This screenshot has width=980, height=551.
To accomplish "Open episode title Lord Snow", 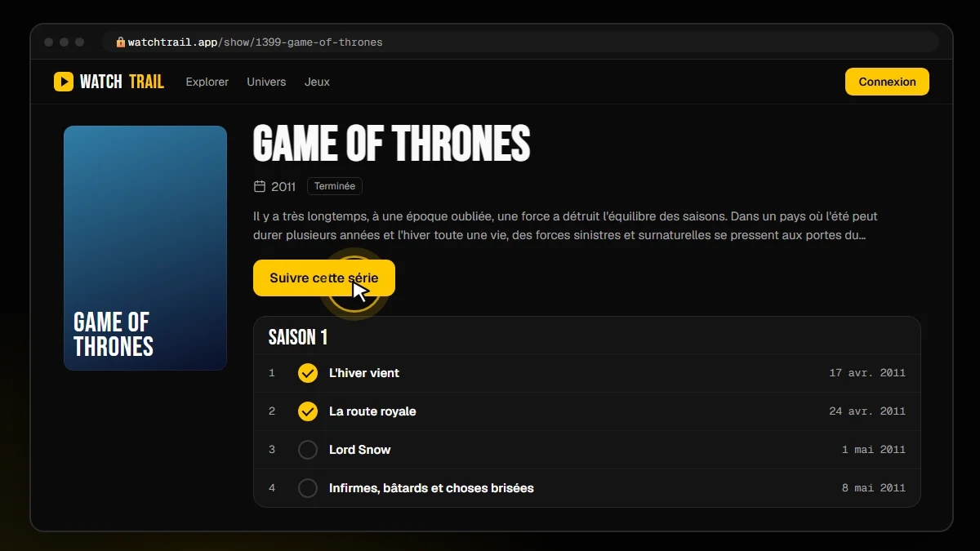I will [360, 450].
